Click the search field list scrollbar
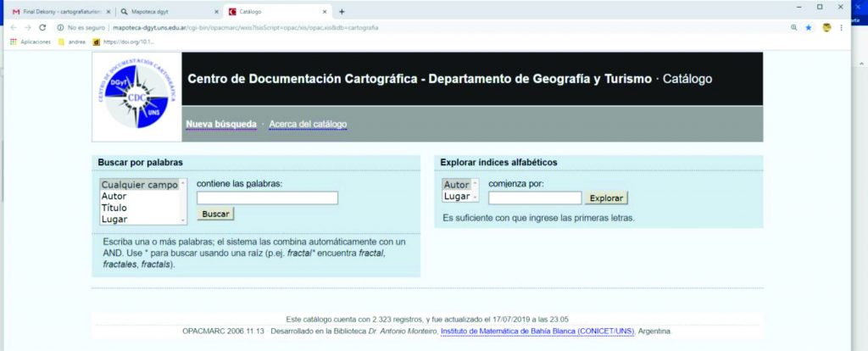868x351 pixels. [x=183, y=202]
